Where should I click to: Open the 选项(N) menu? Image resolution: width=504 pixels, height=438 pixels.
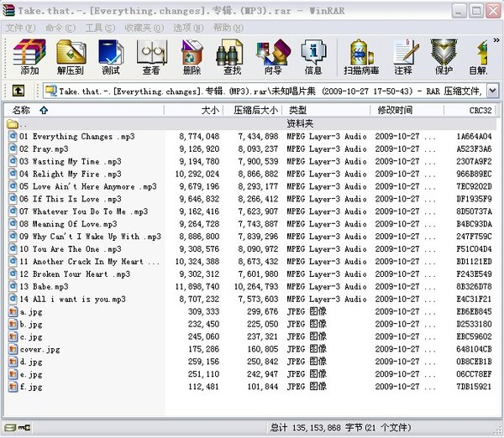pos(188,28)
